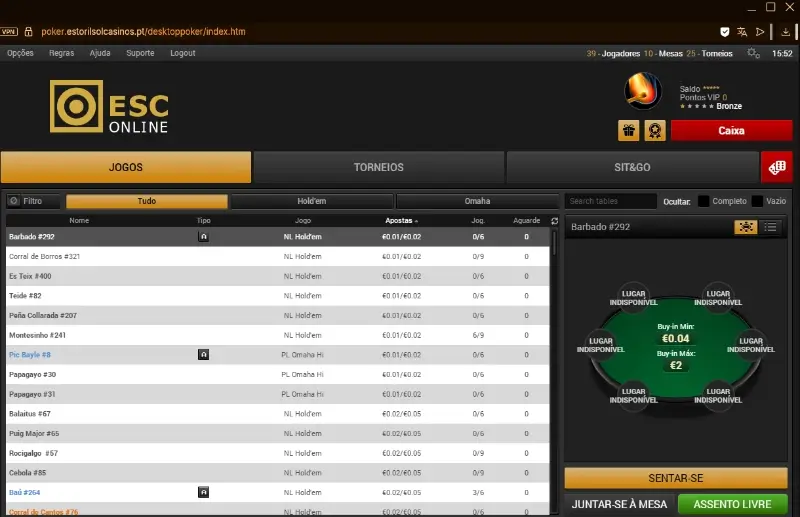Select Es Teix #400 table
The width and height of the screenshot is (800, 517).
pos(278,276)
